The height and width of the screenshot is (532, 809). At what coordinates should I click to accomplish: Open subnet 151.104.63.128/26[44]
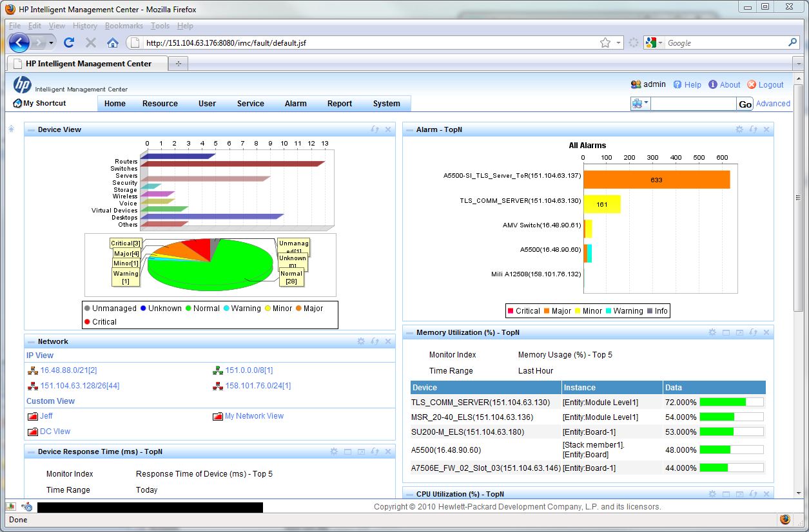point(80,386)
